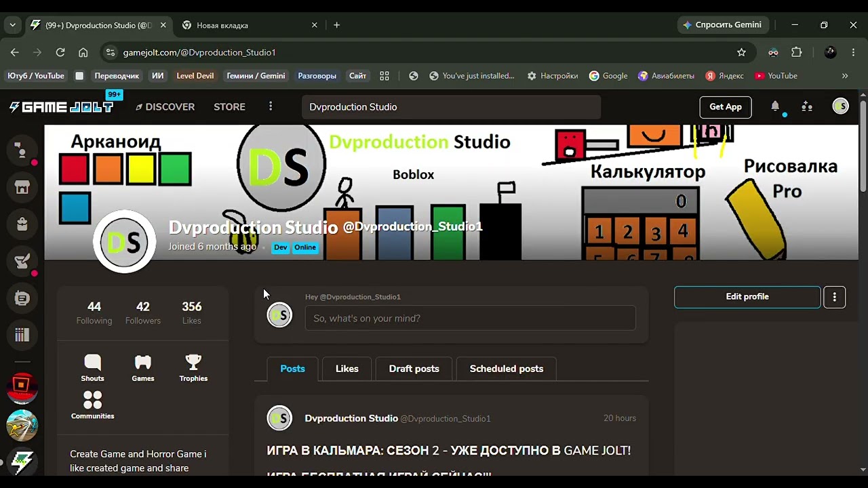
Task: Bookmark this page with the star icon
Action: (741, 52)
